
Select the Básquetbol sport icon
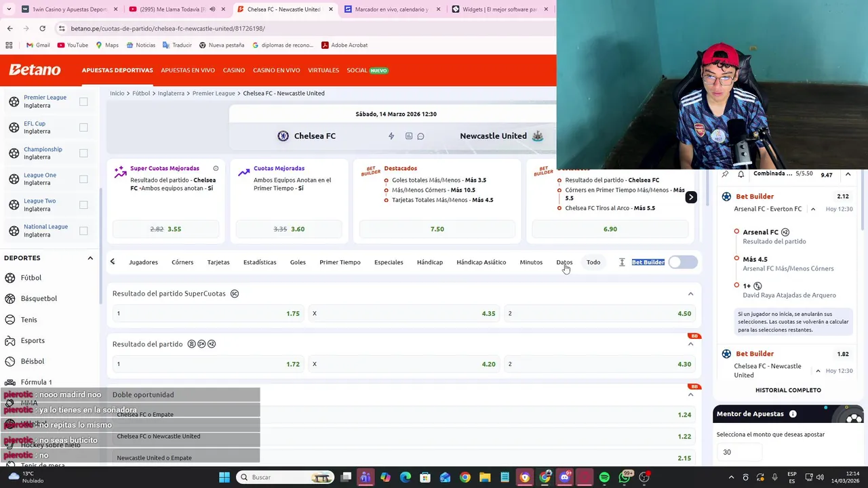(x=10, y=298)
